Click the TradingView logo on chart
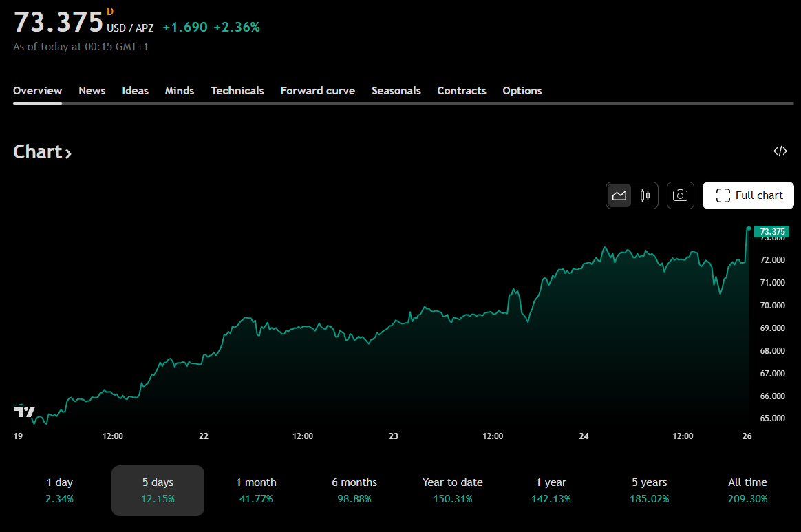Viewport: 801px width, 532px height. click(24, 412)
